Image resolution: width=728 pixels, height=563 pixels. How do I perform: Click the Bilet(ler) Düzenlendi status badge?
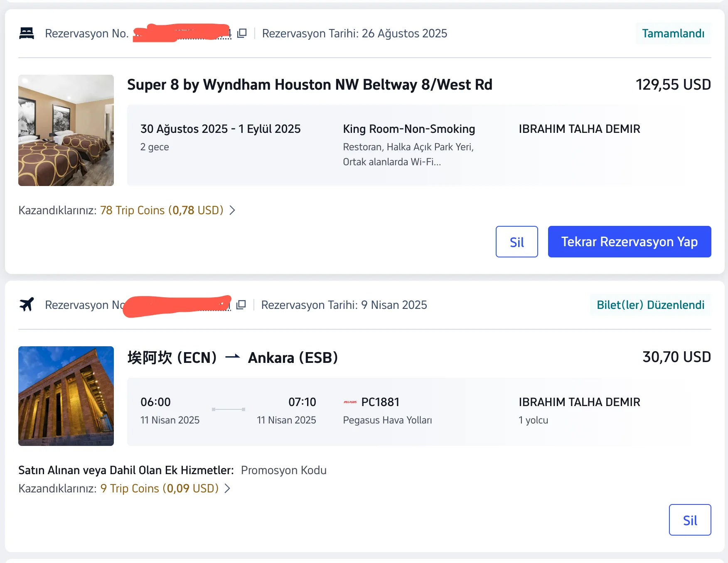pos(651,305)
